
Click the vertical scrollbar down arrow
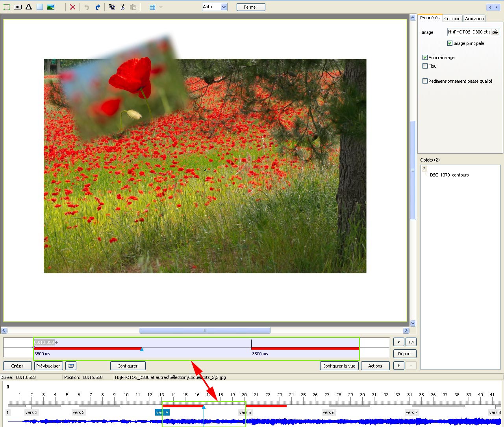(x=413, y=323)
